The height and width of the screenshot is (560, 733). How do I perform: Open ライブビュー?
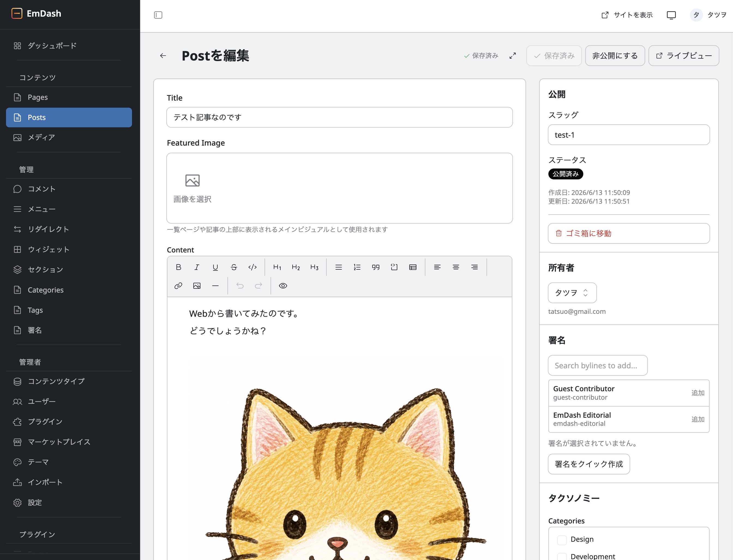click(684, 56)
